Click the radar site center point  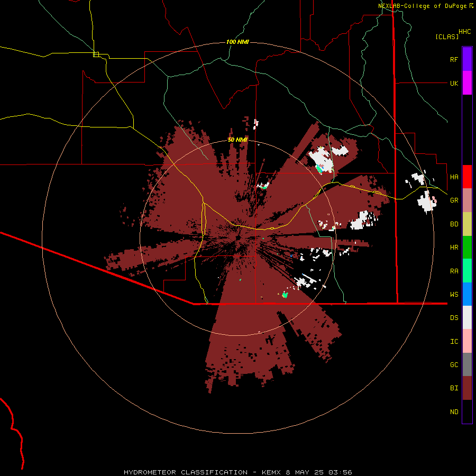(x=239, y=237)
